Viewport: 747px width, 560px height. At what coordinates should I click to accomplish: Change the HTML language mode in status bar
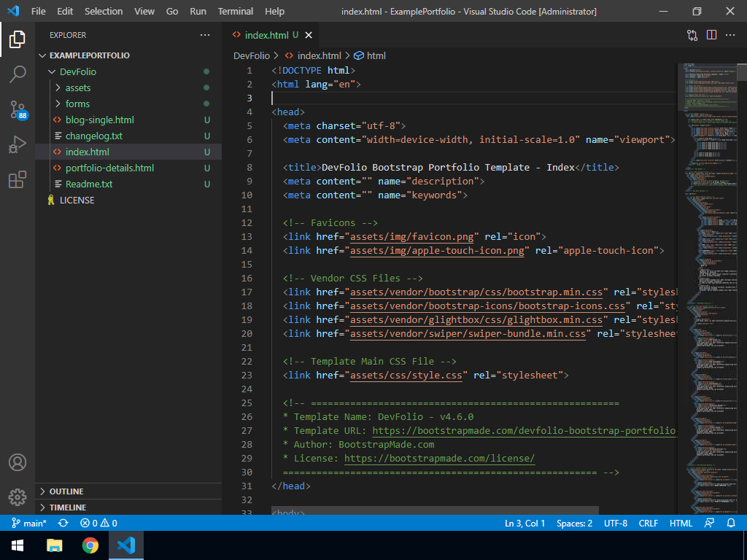pos(681,523)
